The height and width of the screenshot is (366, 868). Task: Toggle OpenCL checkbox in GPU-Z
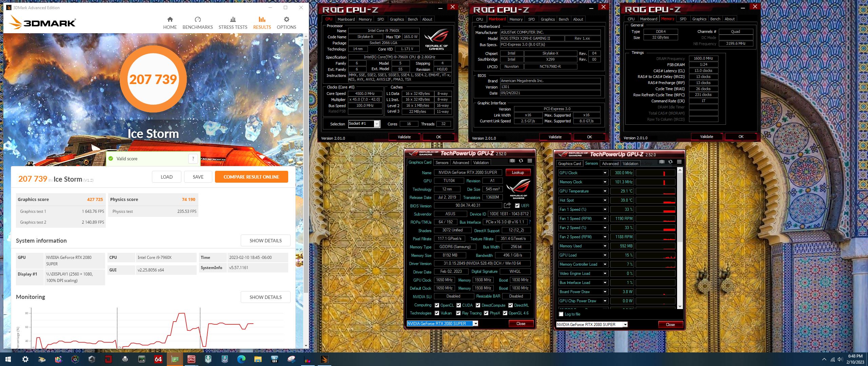[x=437, y=305]
